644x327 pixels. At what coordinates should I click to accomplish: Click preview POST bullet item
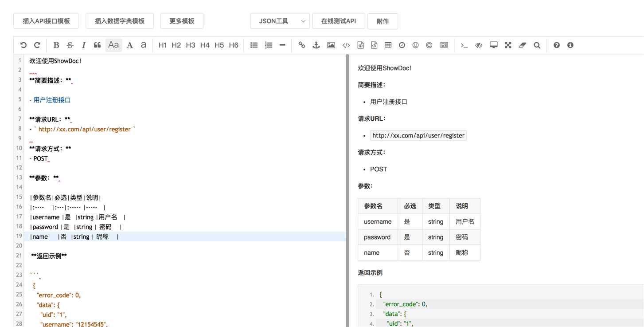click(x=379, y=169)
